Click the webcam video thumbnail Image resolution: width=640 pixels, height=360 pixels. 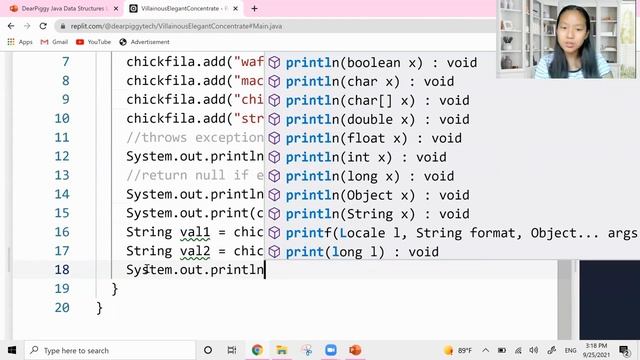567,39
